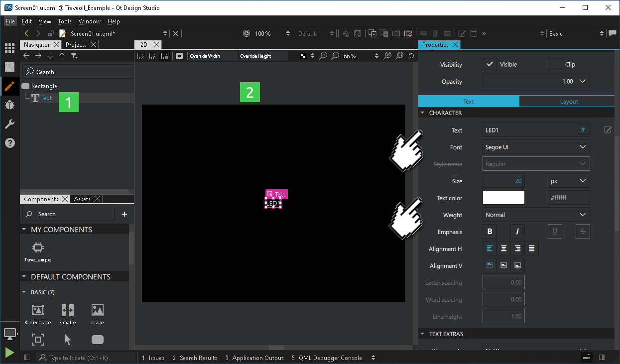Add an asset using the plus icon
The width and height of the screenshot is (620, 364).
pyautogui.click(x=124, y=214)
